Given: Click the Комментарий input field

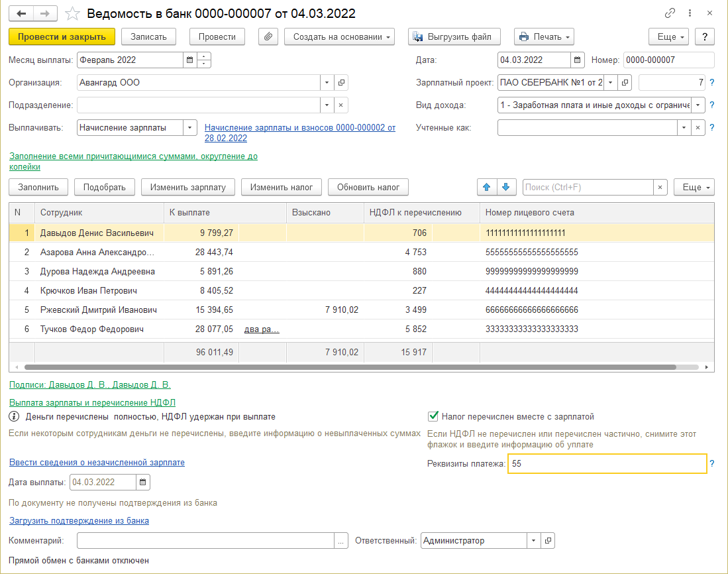Looking at the screenshot, I should pos(205,541).
